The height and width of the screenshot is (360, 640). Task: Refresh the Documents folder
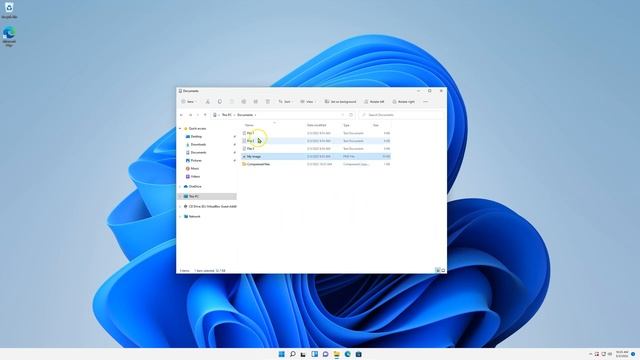pyautogui.click(x=351, y=115)
